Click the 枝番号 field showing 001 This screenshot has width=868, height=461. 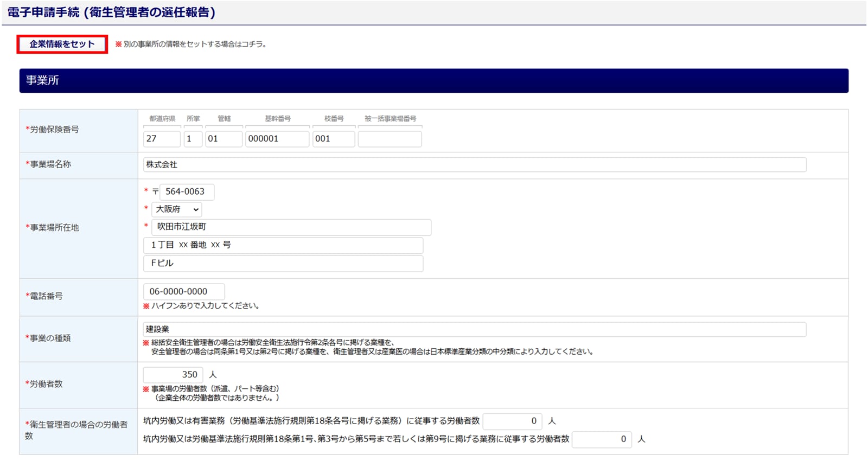tap(333, 139)
